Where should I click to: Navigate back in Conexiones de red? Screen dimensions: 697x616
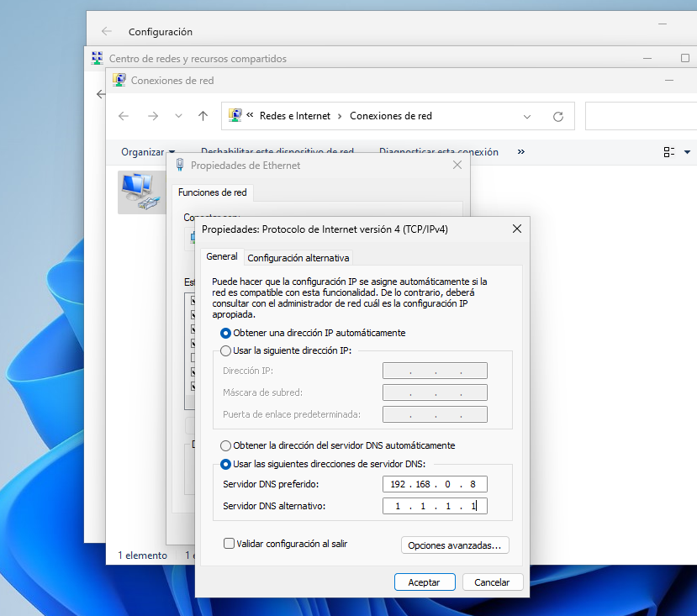[x=124, y=116]
